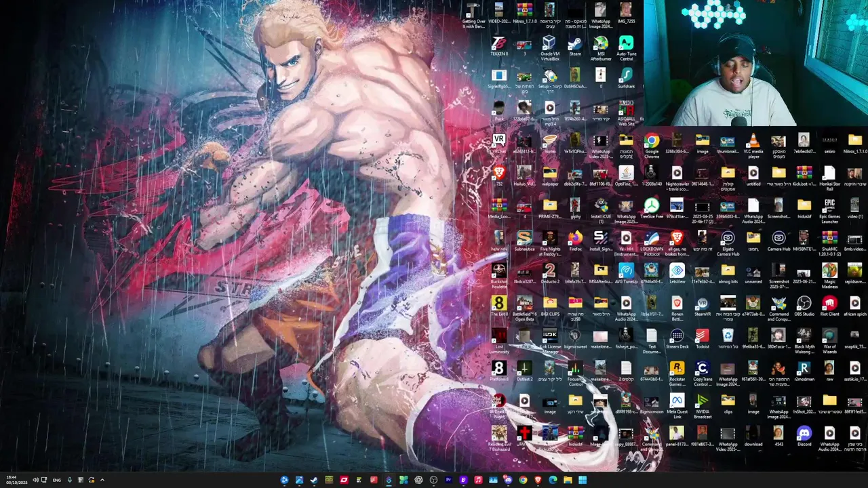Open the TEKKEN 8 desktop shortcut
Viewport: 868px width, 488px height.
[499, 47]
